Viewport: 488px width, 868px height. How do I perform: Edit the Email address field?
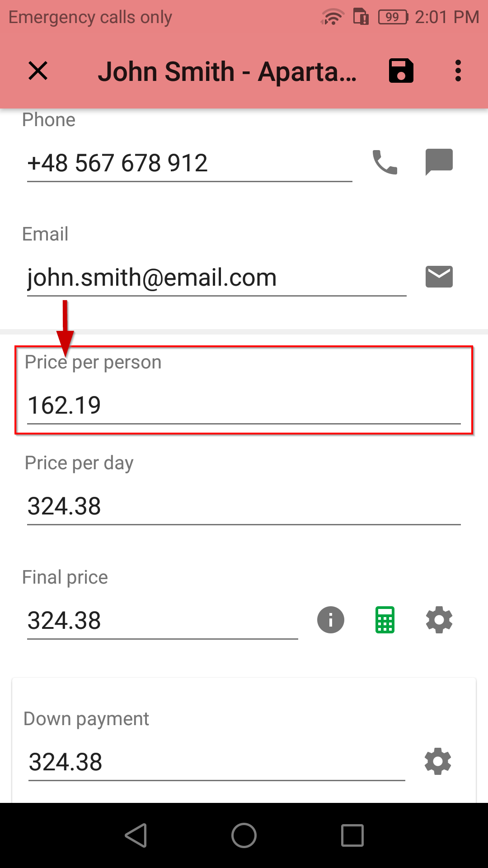pyautogui.click(x=217, y=278)
